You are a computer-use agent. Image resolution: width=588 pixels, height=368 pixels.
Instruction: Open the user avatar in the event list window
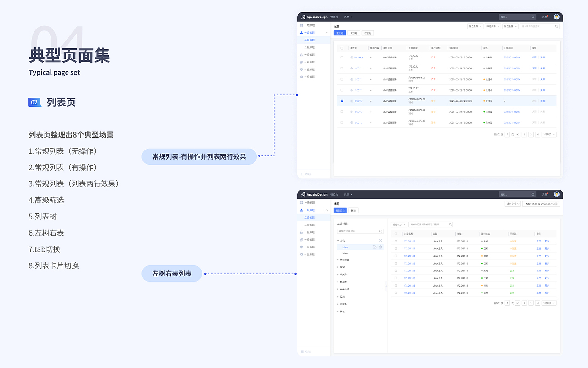(x=556, y=17)
